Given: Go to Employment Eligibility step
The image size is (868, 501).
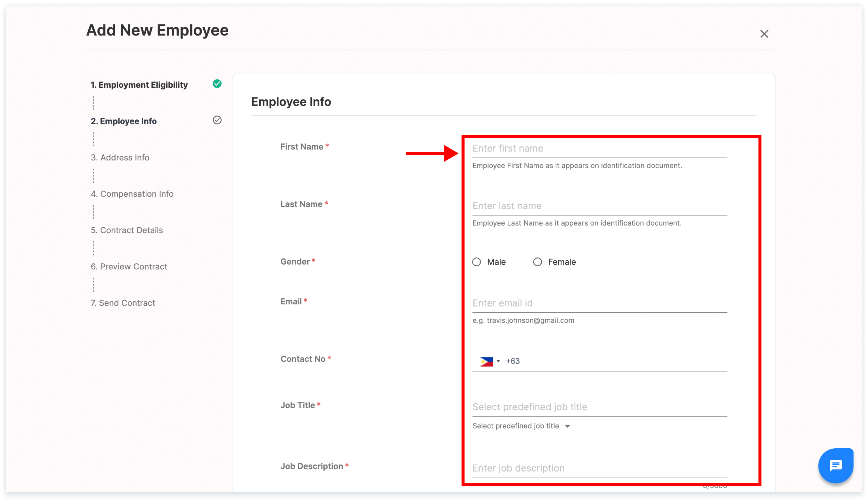Looking at the screenshot, I should pyautogui.click(x=139, y=85).
